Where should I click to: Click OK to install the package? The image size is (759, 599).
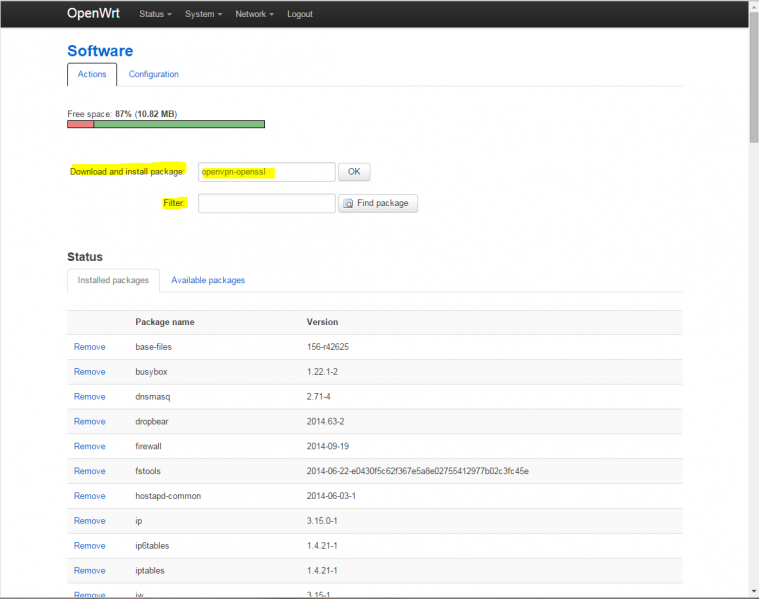[x=354, y=172]
